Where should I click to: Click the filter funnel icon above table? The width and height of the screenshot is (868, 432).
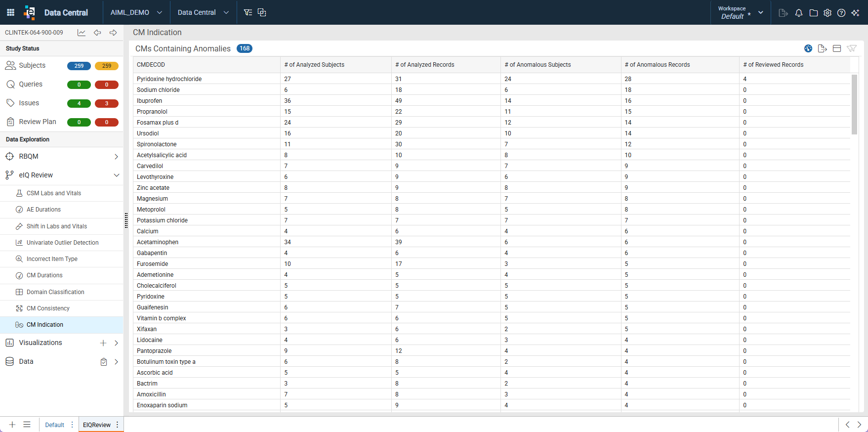pos(852,48)
